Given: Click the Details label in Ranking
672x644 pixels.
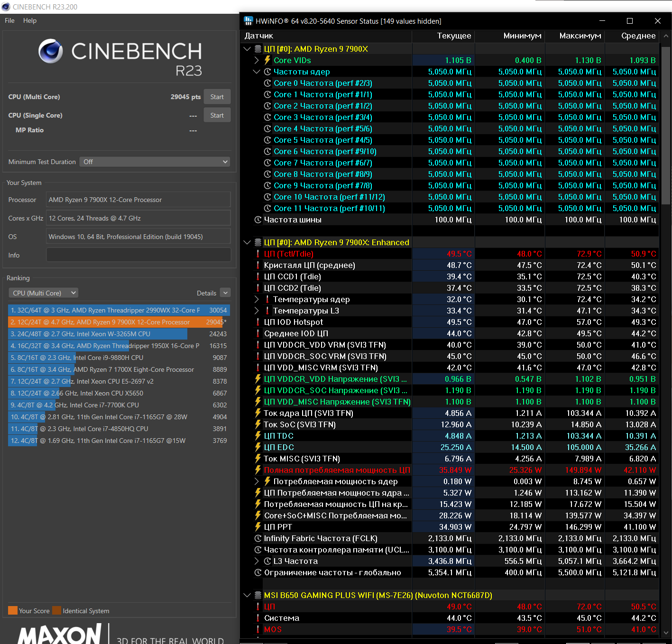Looking at the screenshot, I should coord(206,293).
